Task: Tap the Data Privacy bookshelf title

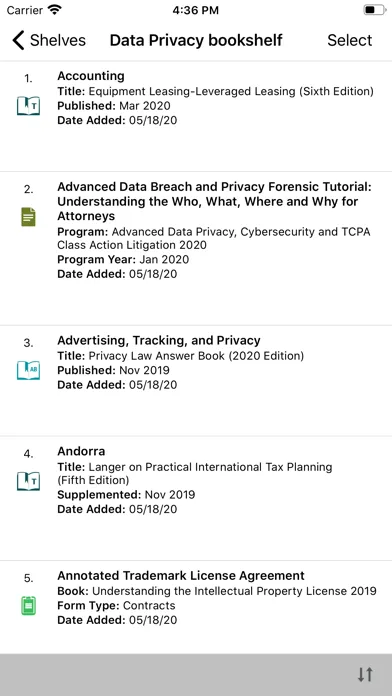Action: pyautogui.click(x=196, y=40)
